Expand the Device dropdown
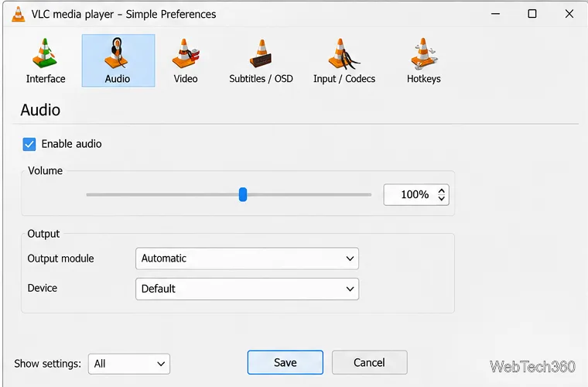588x387 pixels. coord(247,289)
